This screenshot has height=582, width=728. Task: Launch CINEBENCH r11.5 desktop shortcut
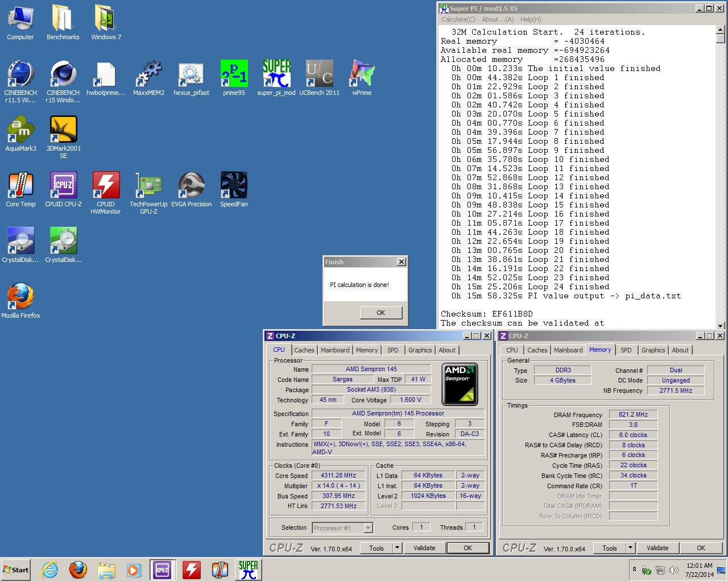(20, 81)
